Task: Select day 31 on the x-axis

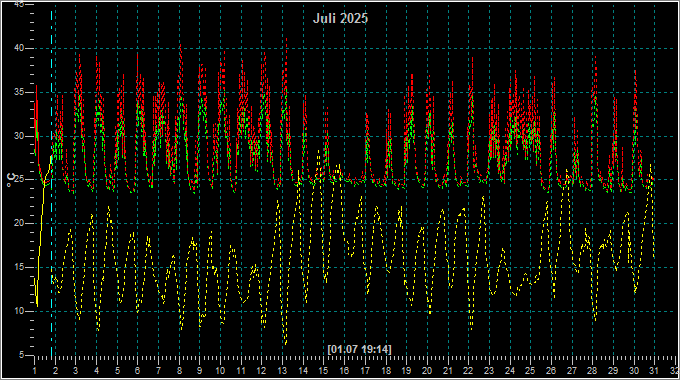Action: click(x=654, y=371)
